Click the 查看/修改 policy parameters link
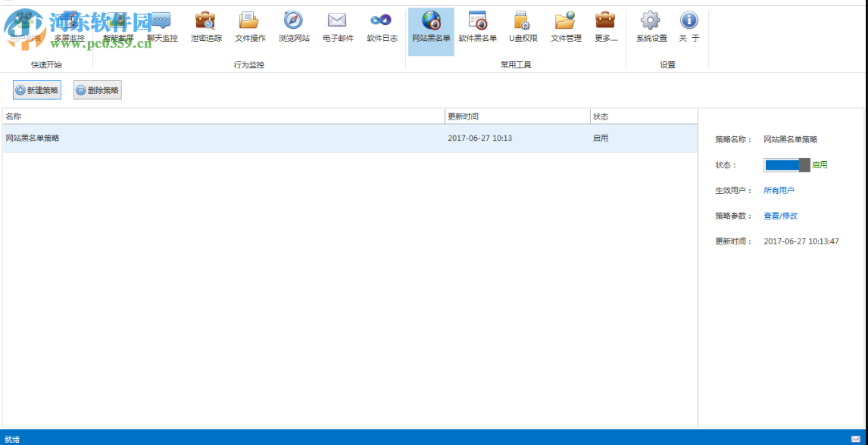 [780, 216]
